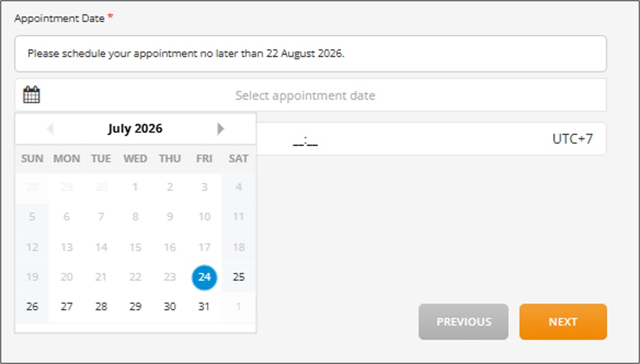Screen dimensions: 640x364
Task: Click the NEXT button
Action: (x=563, y=321)
